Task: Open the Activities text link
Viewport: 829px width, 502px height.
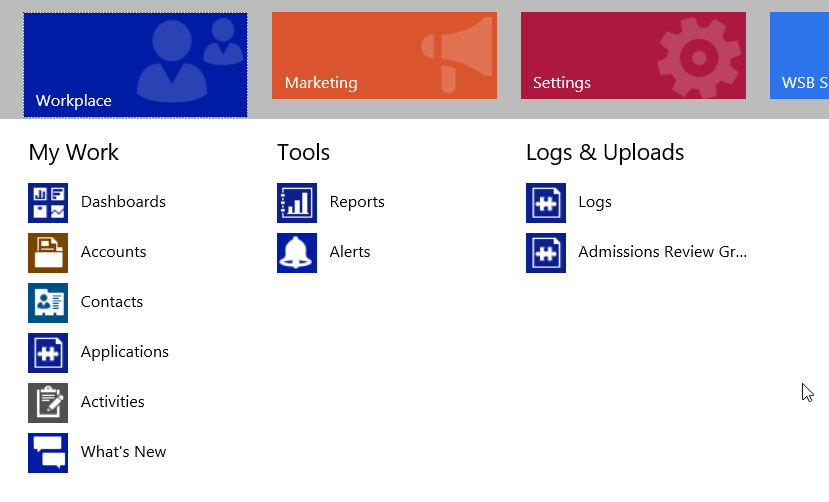Action: tap(113, 402)
